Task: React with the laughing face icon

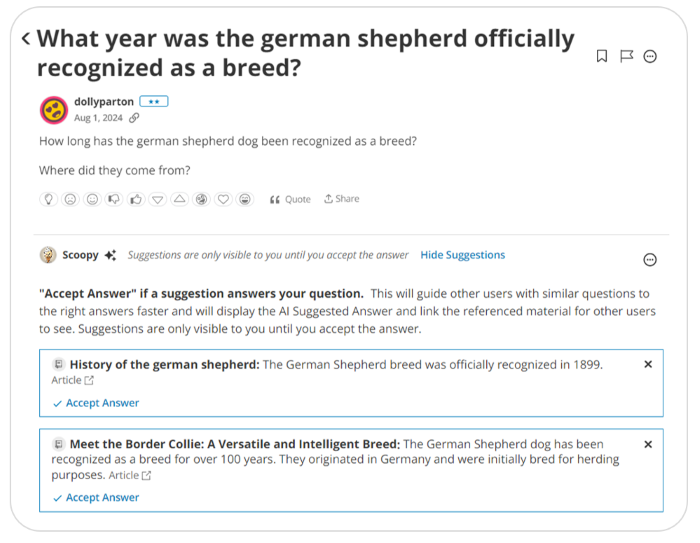Action: coord(245,199)
